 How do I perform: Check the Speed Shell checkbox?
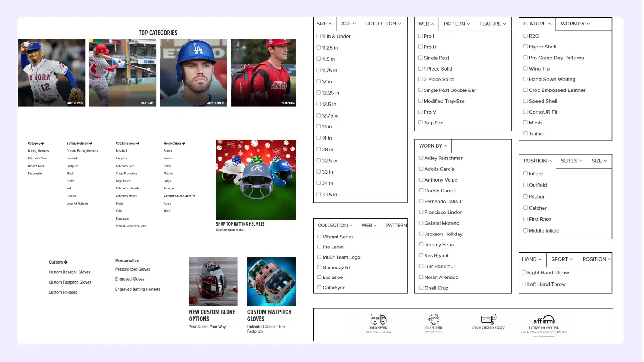pyautogui.click(x=525, y=101)
